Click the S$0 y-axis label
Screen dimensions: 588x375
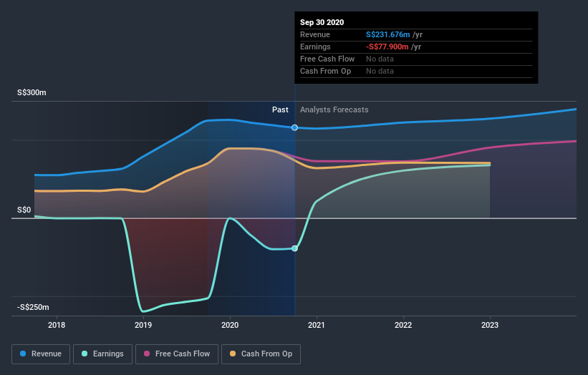point(24,210)
